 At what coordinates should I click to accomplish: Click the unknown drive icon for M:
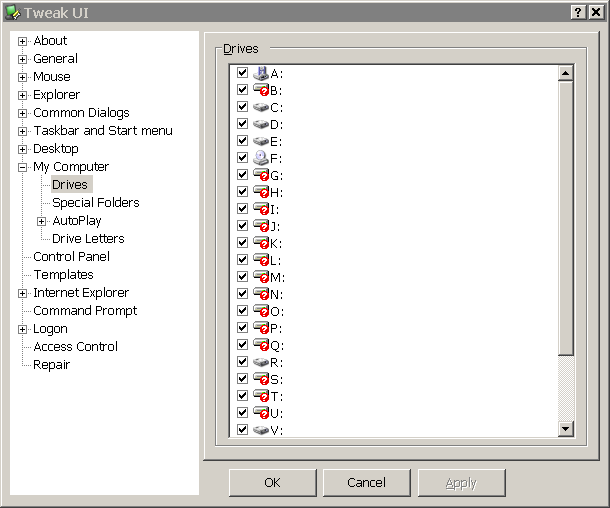261,277
